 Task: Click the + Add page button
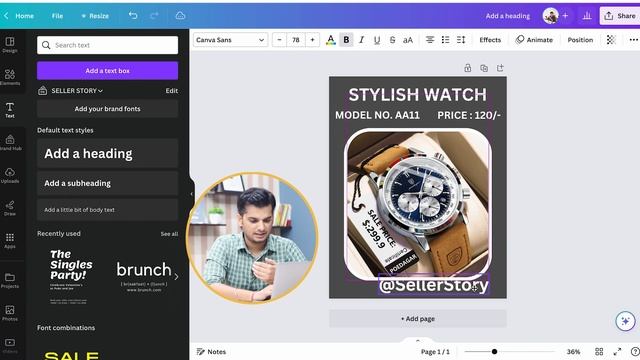pyautogui.click(x=418, y=318)
